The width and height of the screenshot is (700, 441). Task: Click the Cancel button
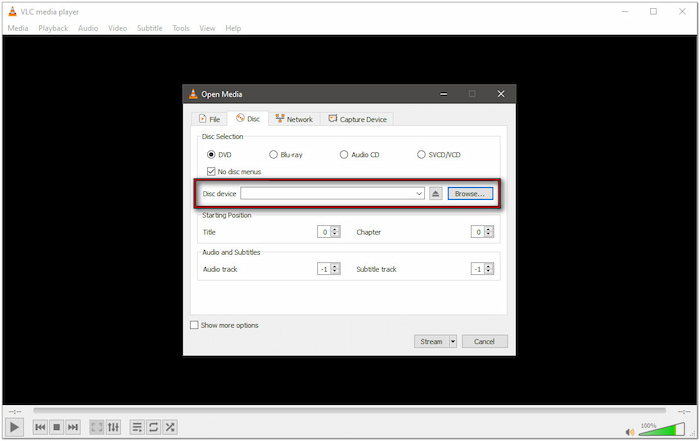484,341
